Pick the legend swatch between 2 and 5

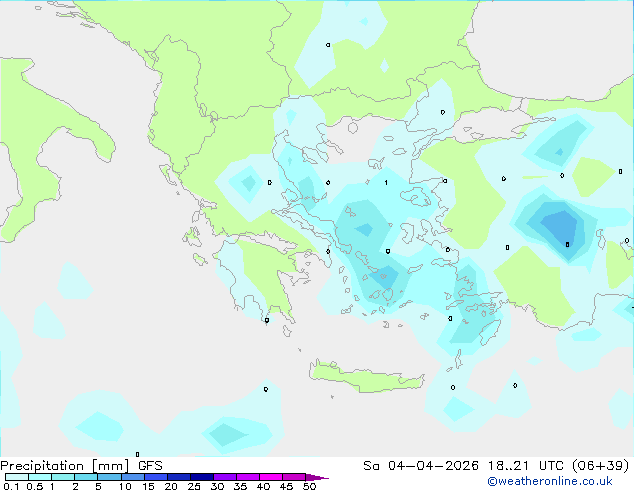[86, 477]
